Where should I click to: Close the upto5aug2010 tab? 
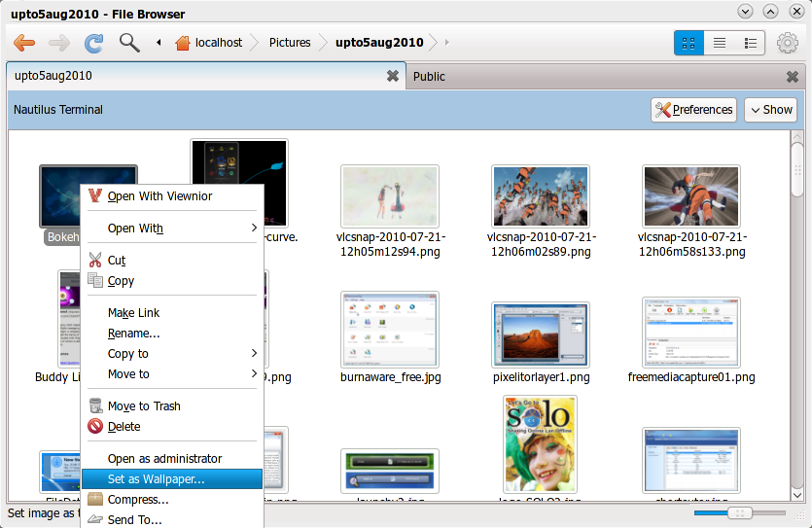tap(393, 76)
